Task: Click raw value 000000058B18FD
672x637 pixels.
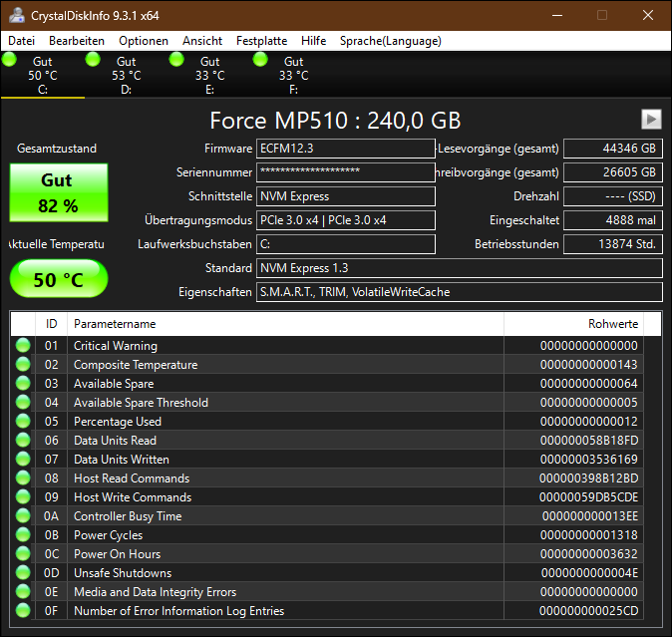Action: (589, 440)
